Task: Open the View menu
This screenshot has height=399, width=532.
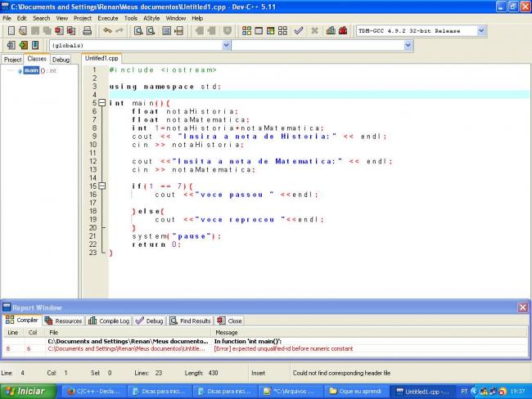Action: 62,18
